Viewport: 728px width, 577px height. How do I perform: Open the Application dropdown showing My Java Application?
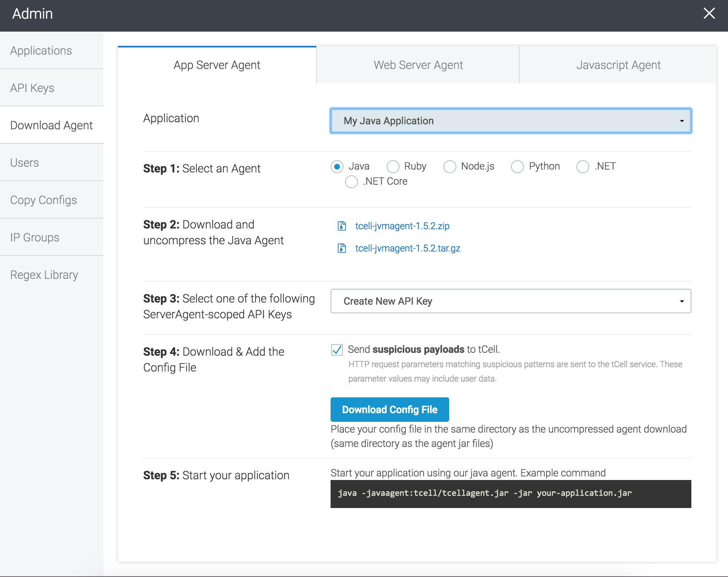pyautogui.click(x=511, y=121)
